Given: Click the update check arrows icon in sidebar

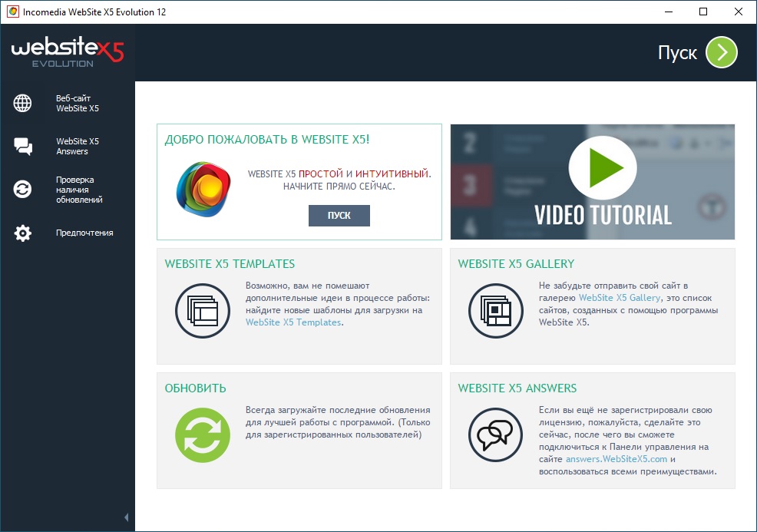Looking at the screenshot, I should point(23,190).
